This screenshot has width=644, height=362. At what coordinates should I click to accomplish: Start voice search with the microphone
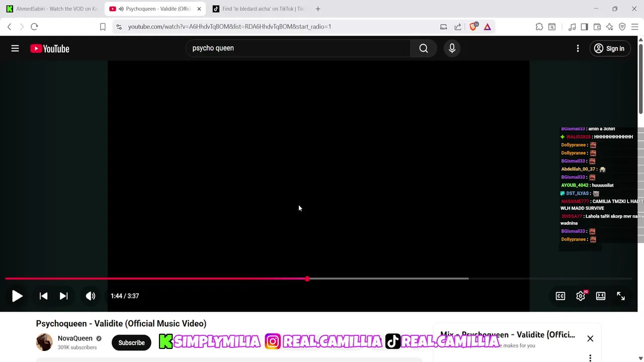[452, 48]
